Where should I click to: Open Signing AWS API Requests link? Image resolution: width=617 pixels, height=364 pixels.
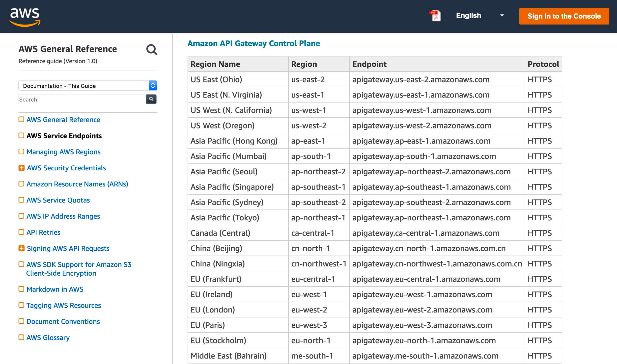click(68, 248)
